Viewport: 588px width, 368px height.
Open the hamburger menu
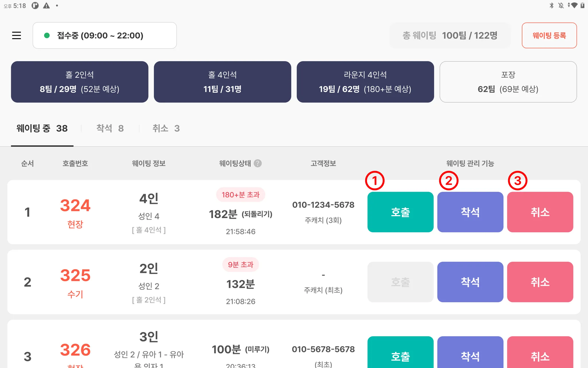[x=16, y=35]
